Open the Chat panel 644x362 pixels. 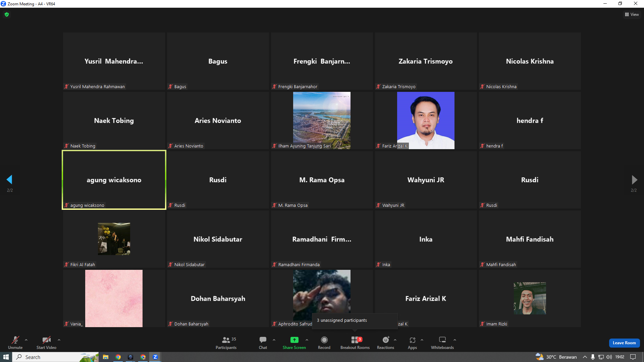point(263,343)
